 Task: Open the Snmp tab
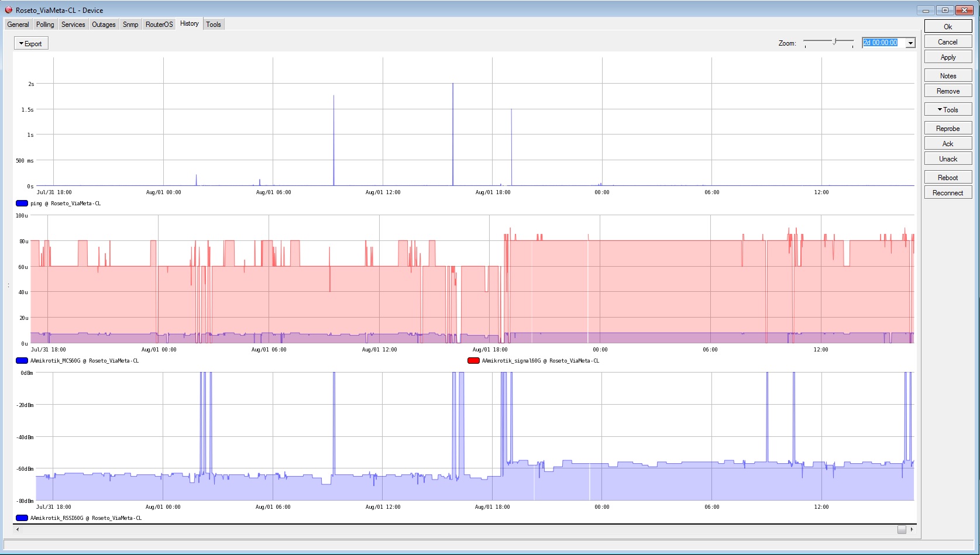(x=130, y=25)
